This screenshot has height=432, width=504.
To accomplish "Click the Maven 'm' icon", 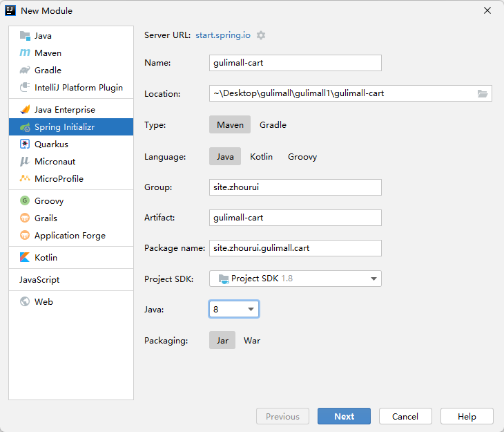I will (x=25, y=53).
